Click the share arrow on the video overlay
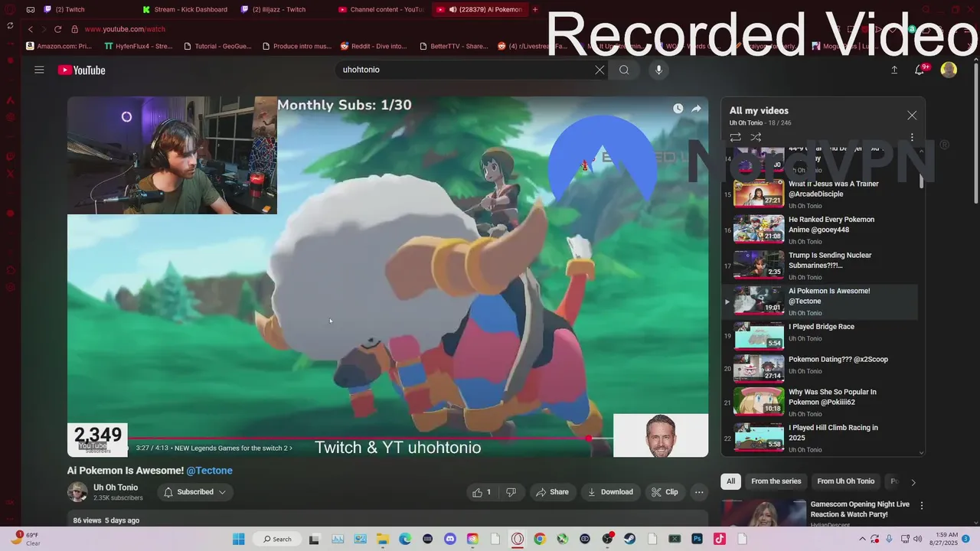This screenshot has width=980, height=551. click(696, 109)
